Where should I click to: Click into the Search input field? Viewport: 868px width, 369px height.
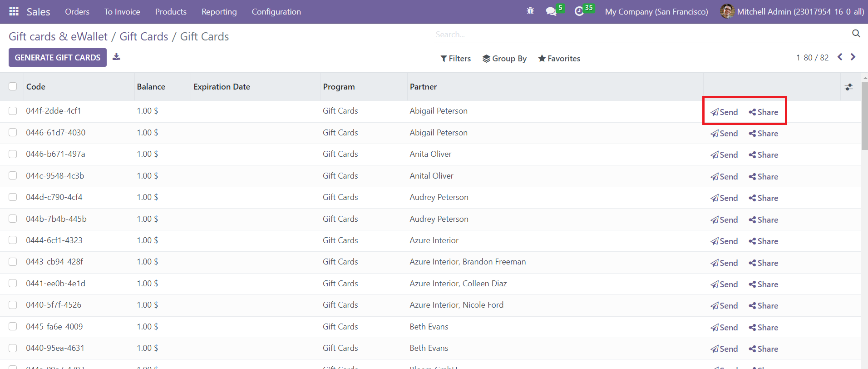pyautogui.click(x=640, y=35)
